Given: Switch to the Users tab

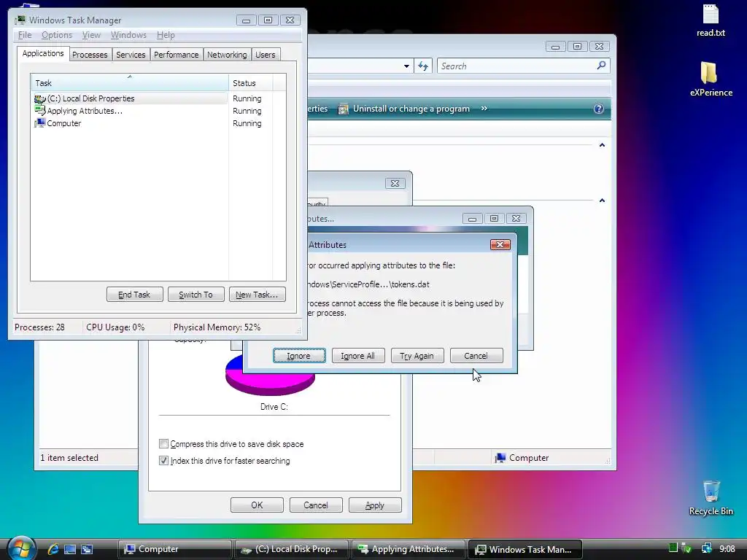Looking at the screenshot, I should tap(265, 54).
